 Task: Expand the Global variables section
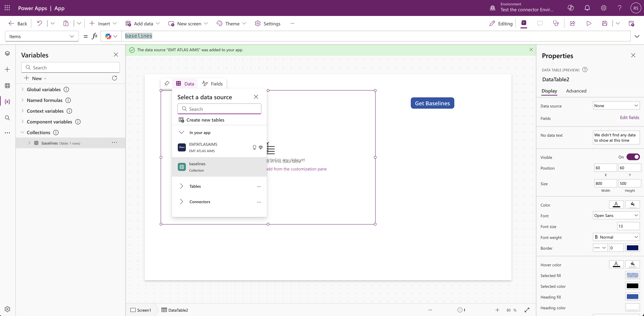point(22,89)
